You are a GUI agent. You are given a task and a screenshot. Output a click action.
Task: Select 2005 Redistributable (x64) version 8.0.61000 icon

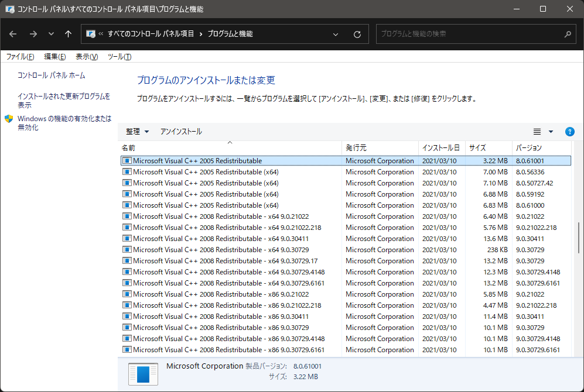[127, 205]
